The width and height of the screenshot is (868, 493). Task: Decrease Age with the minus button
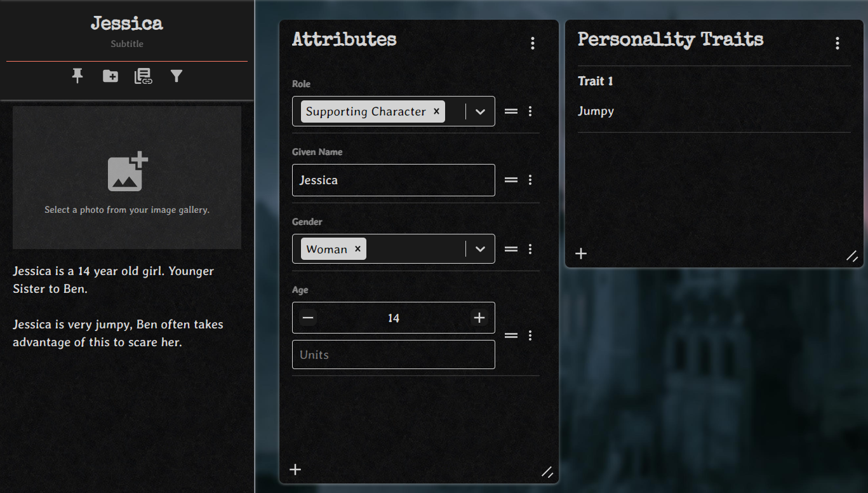tap(308, 318)
